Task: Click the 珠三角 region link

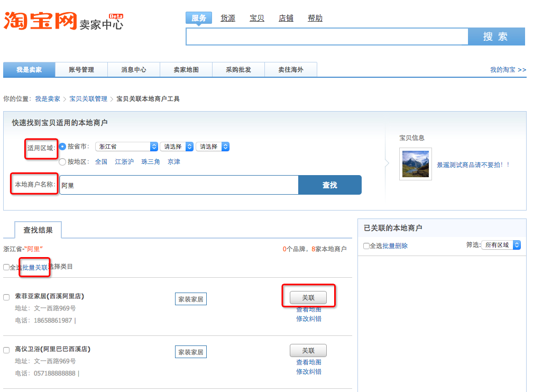Action: point(151,162)
